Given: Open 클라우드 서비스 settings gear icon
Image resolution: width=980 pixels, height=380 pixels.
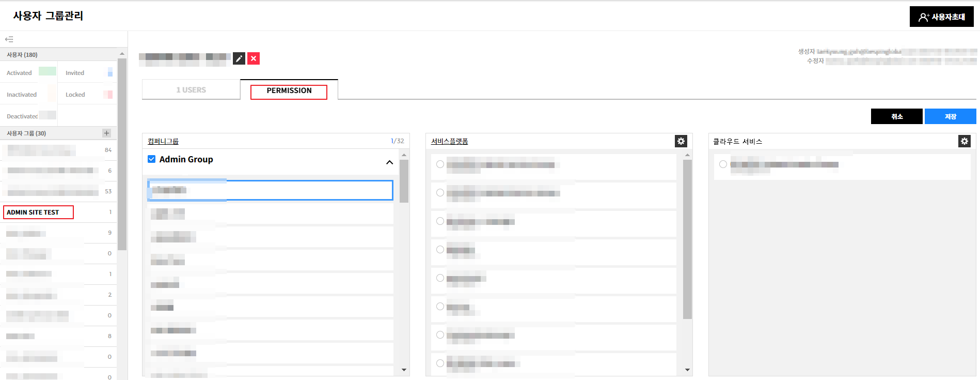Looking at the screenshot, I should 964,141.
